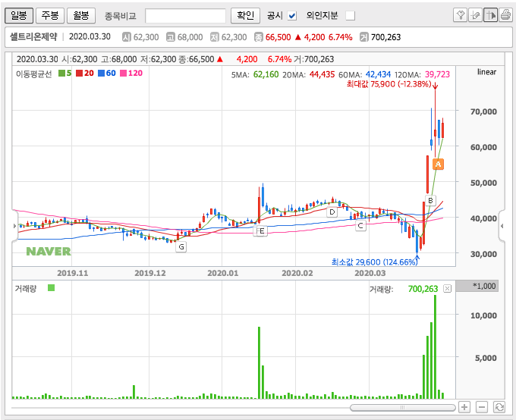Close the volume panel with X
Image resolution: width=516 pixels, height=420 pixels.
(447, 288)
